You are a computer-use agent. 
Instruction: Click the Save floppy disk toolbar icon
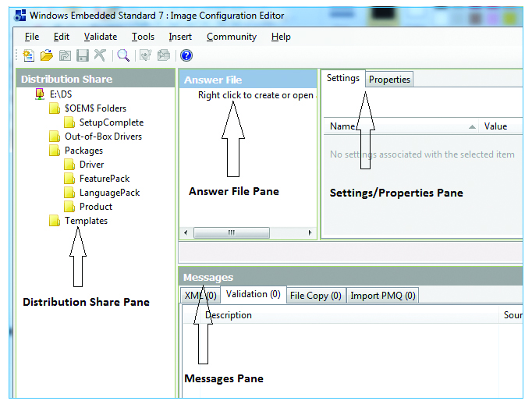[x=83, y=55]
